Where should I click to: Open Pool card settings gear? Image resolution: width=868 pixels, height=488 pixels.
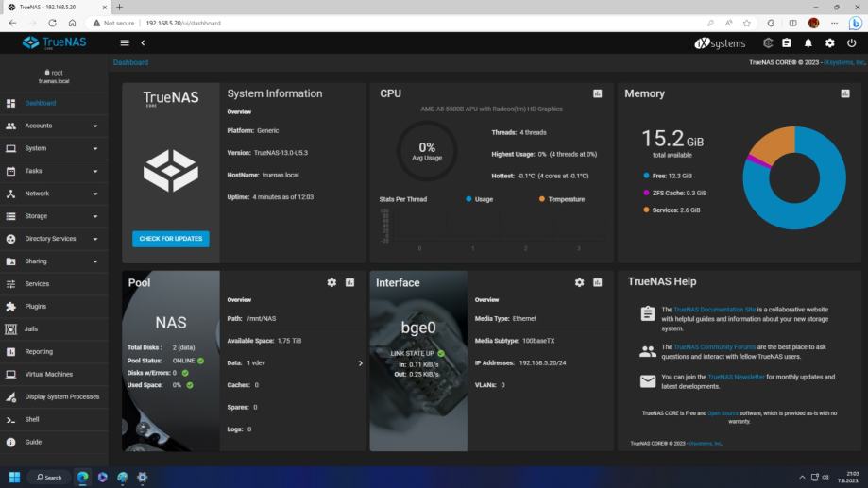(332, 282)
